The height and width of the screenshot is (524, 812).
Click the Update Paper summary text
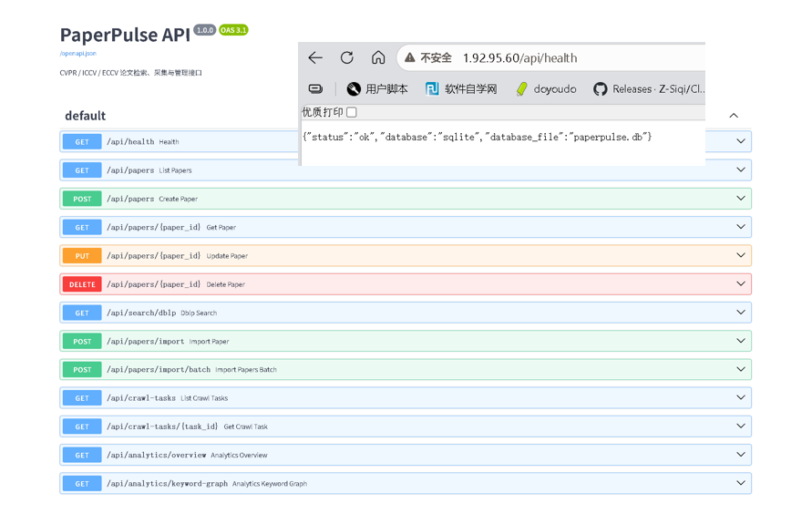pos(227,256)
